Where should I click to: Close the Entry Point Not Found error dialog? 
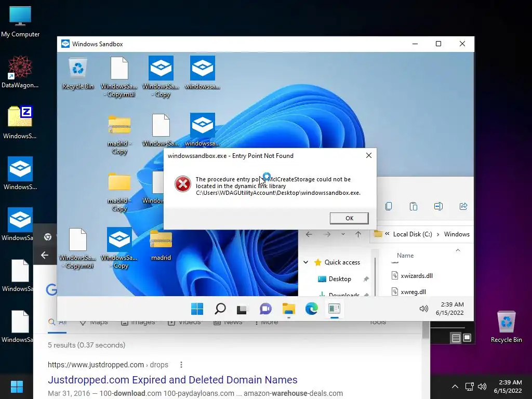pyautogui.click(x=369, y=155)
